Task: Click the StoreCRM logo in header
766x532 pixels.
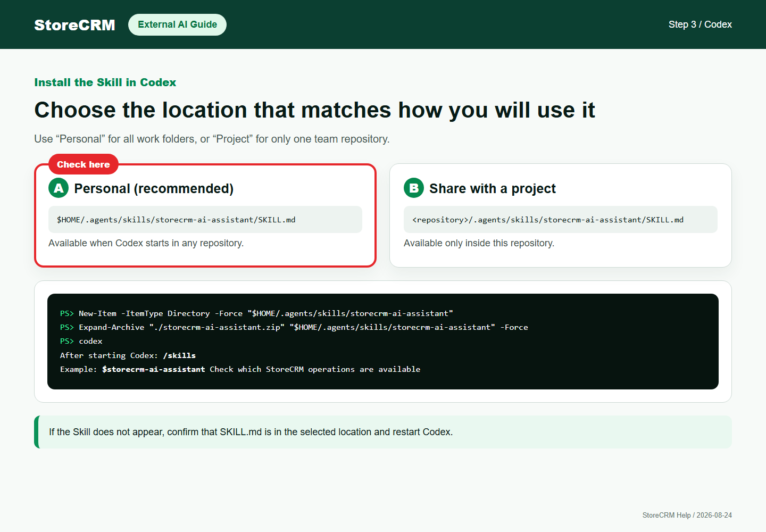Action: point(74,25)
